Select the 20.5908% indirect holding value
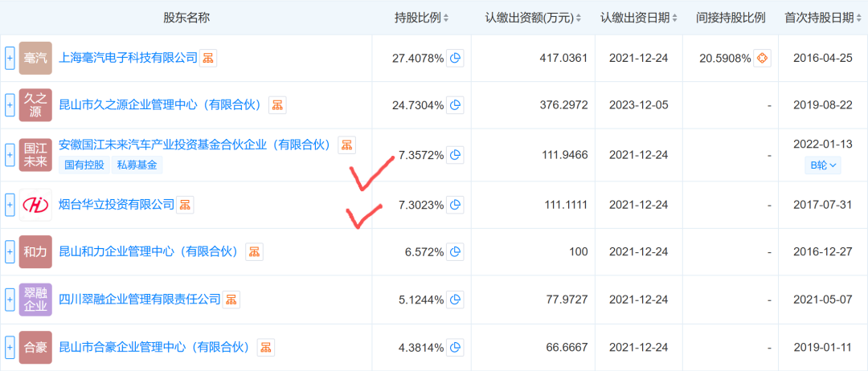Screen dimensions: 868x371 (726, 58)
